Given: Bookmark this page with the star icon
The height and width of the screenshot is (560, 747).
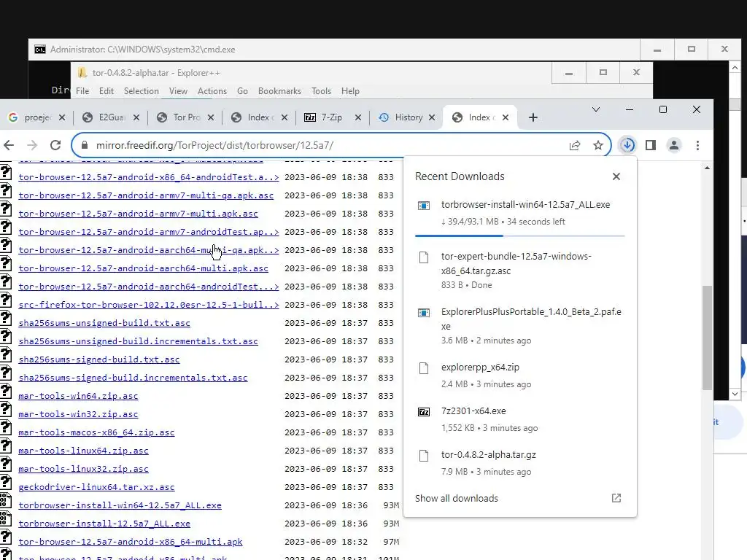Looking at the screenshot, I should 598,145.
